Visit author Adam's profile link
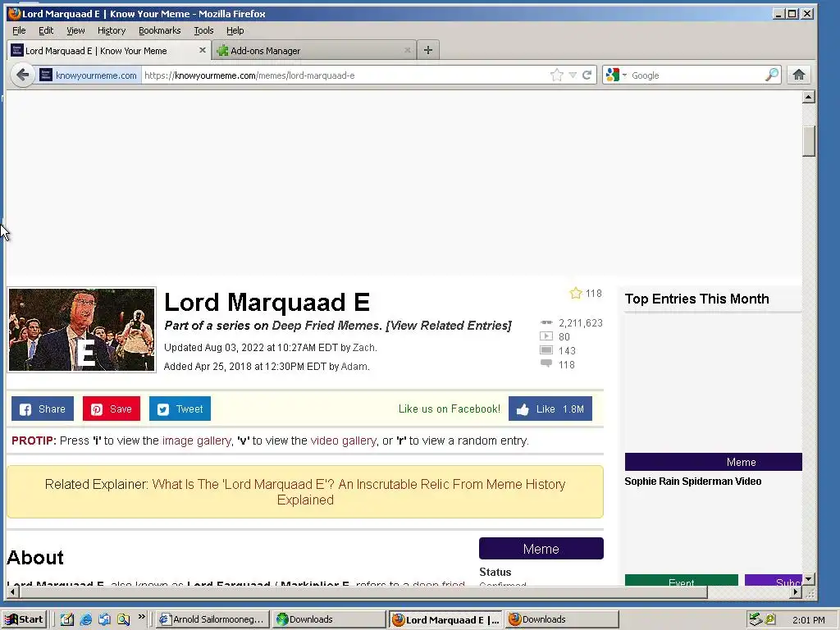 pyautogui.click(x=354, y=367)
